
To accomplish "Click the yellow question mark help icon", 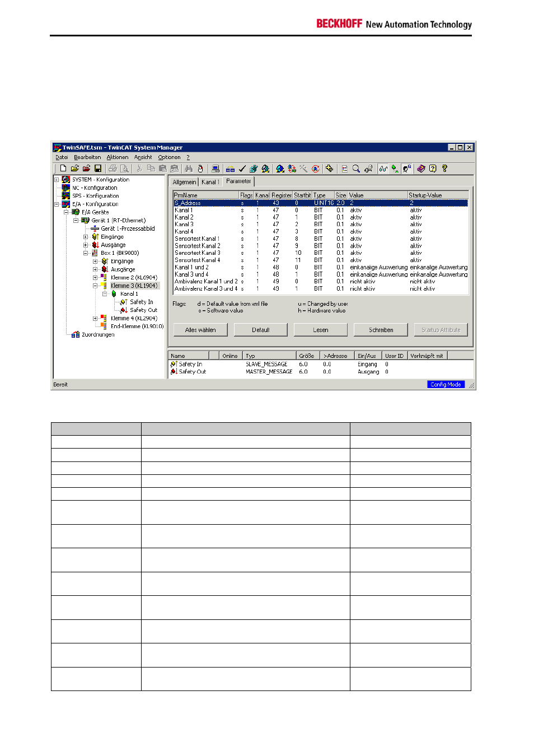I will point(445,169).
